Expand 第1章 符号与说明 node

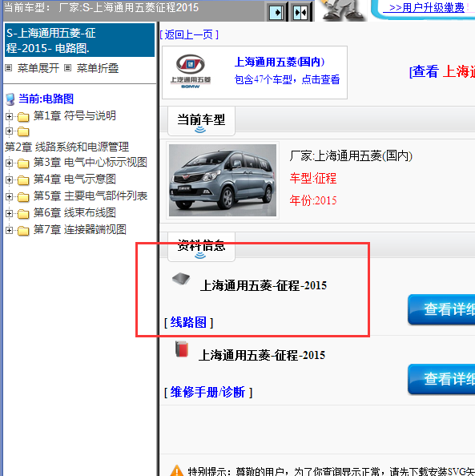point(9,116)
